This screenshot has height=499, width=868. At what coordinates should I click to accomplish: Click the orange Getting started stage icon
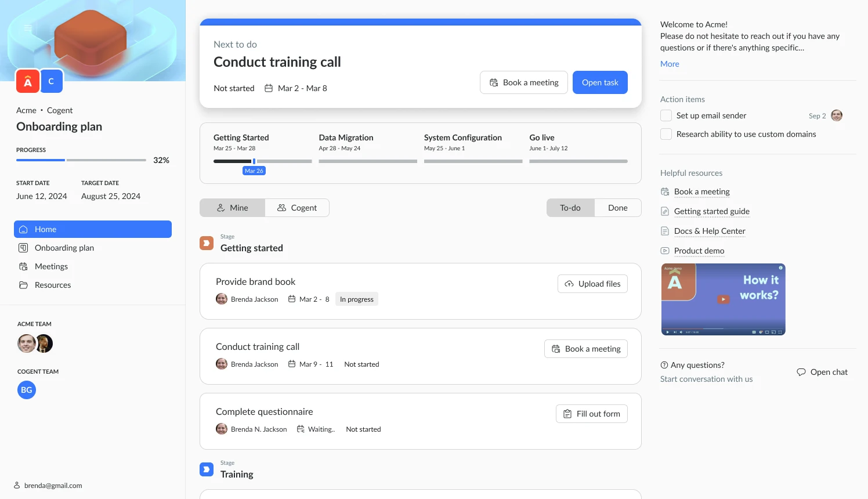pyautogui.click(x=207, y=243)
